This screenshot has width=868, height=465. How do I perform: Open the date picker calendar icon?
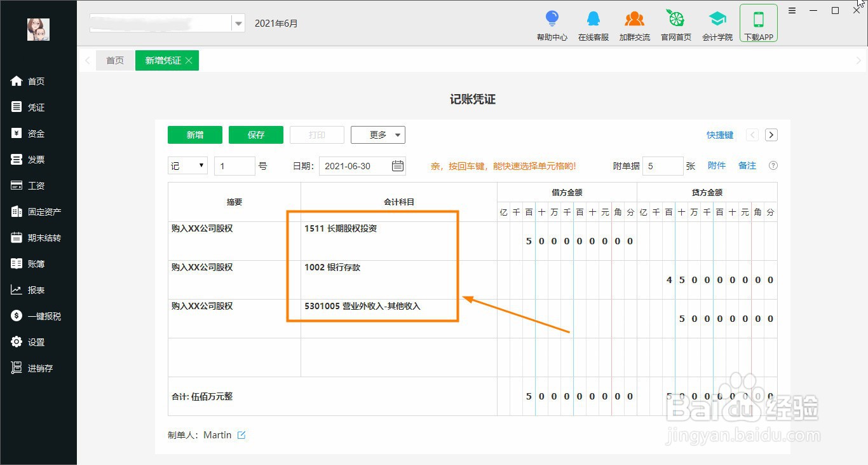coord(397,165)
